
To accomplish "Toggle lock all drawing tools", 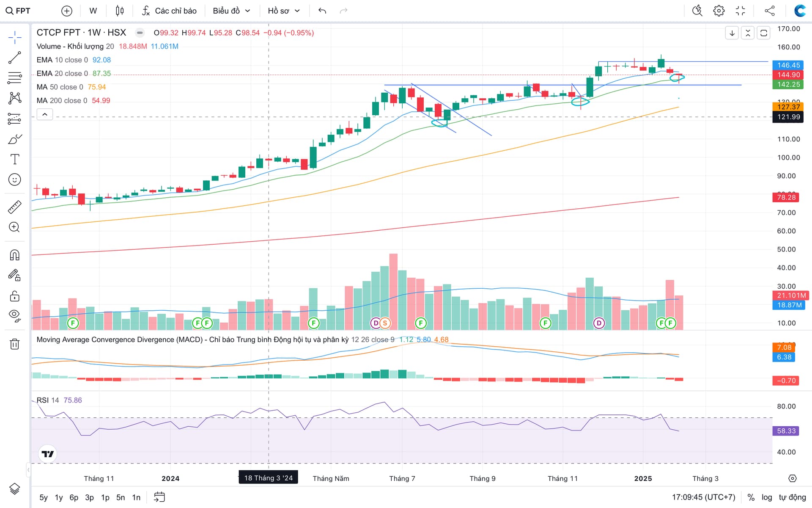I will coord(14,295).
